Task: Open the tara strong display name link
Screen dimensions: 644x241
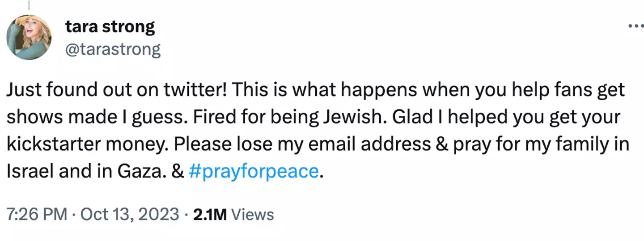Action: 110,27
